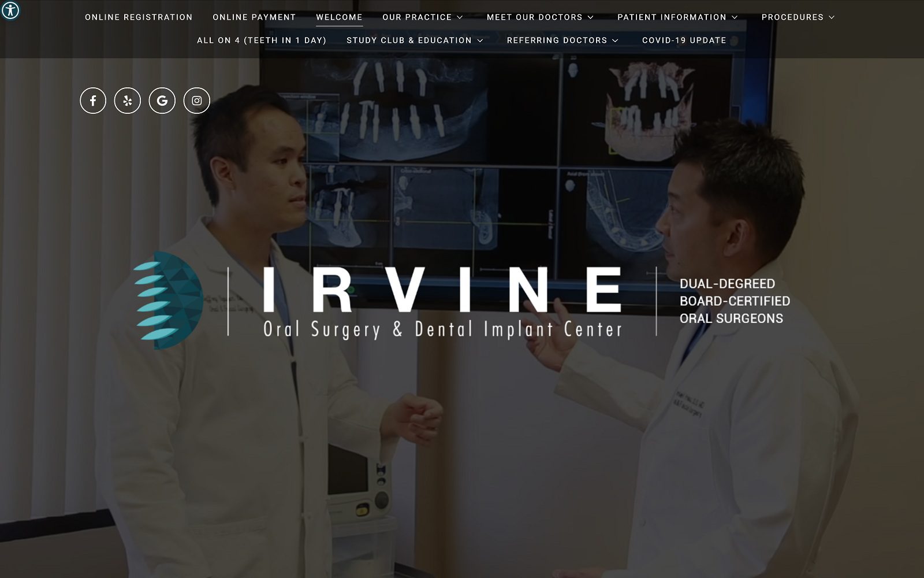The width and height of the screenshot is (924, 578).
Task: Open Study Club & Education menu
Action: (409, 40)
